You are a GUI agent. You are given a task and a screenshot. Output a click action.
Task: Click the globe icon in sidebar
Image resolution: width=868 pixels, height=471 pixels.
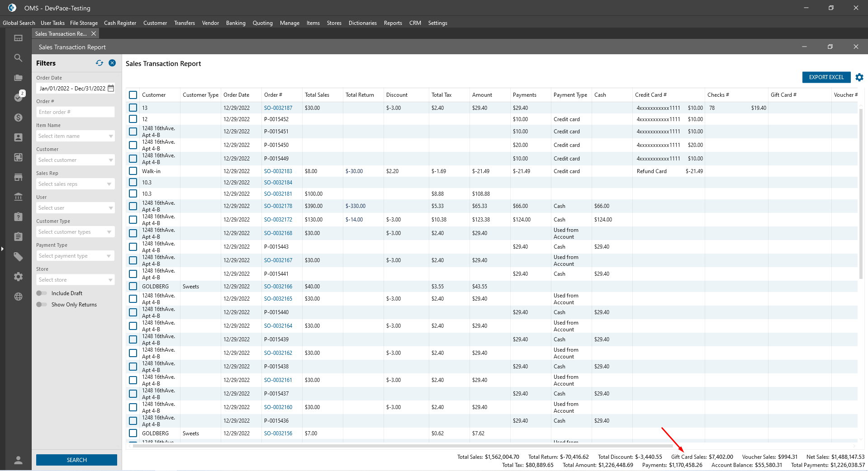[18, 297]
